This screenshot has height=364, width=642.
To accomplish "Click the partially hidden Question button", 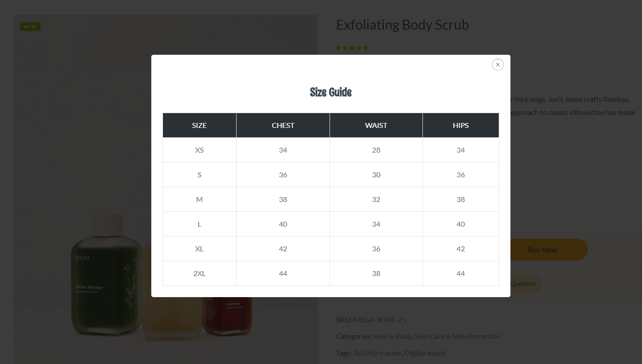I will tap(524, 284).
